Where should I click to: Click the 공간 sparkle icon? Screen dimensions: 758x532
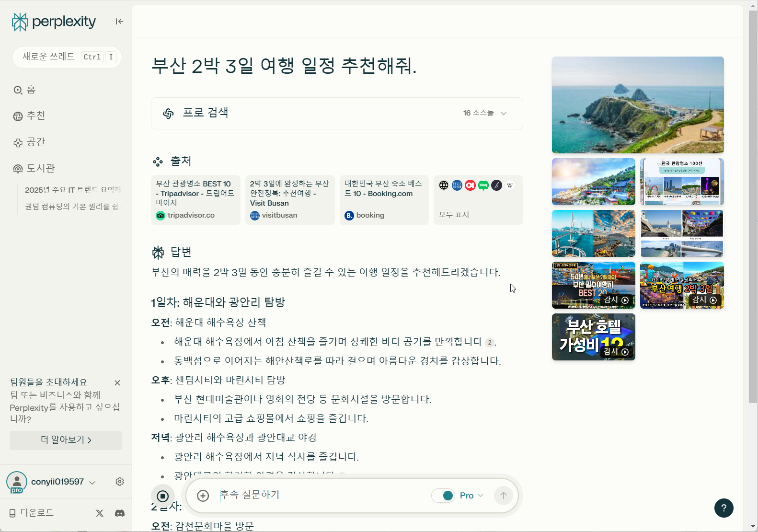tap(18, 142)
